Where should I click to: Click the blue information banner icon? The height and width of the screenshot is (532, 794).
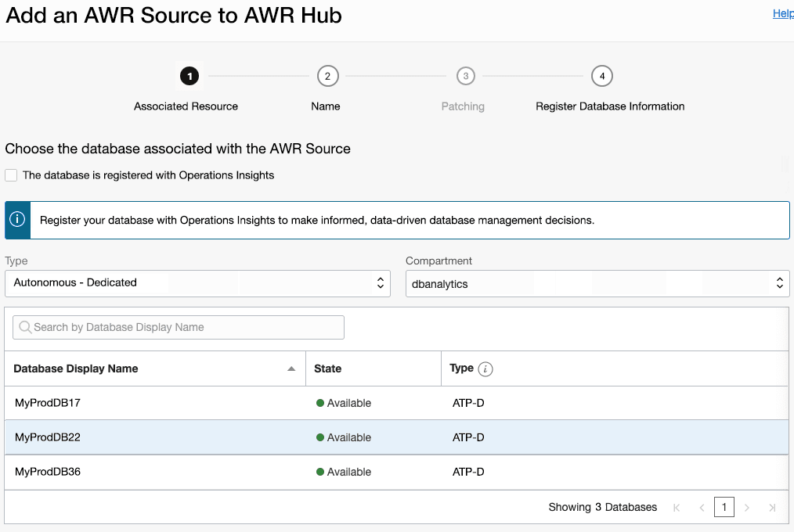click(x=18, y=220)
